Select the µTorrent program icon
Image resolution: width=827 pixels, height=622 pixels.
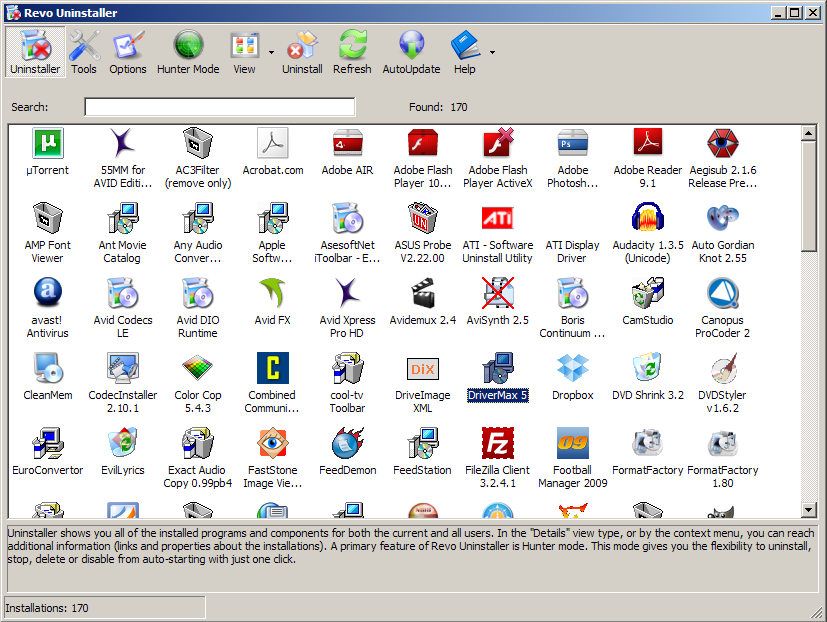(48, 145)
